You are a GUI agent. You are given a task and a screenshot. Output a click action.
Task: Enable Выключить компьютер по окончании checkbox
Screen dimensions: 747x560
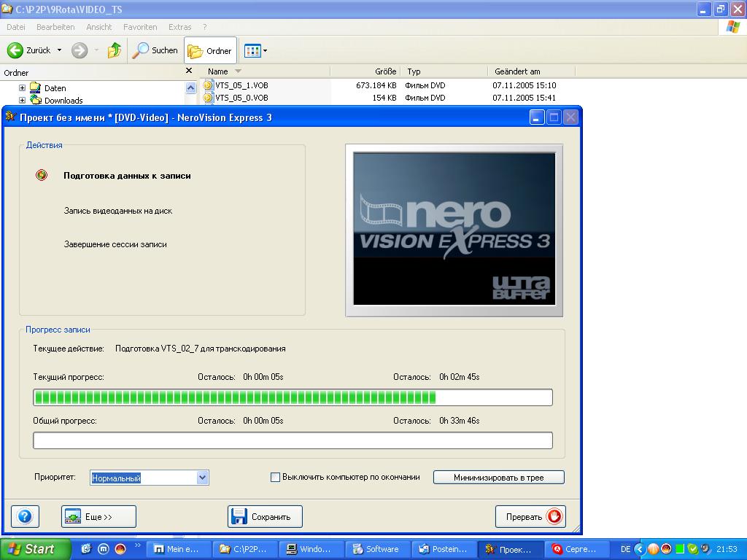[275, 477]
